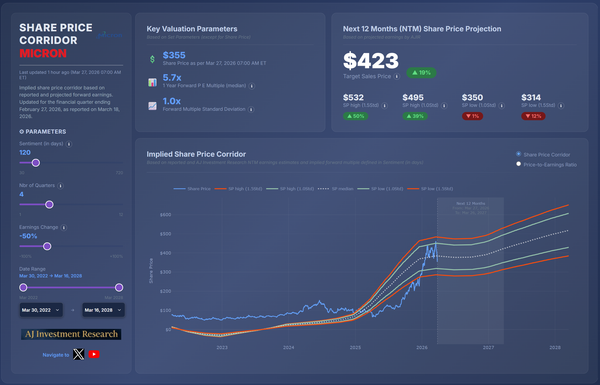Toggle SP low (1.0Std) legend series
The width and height of the screenshot is (600, 385).
coord(380,189)
